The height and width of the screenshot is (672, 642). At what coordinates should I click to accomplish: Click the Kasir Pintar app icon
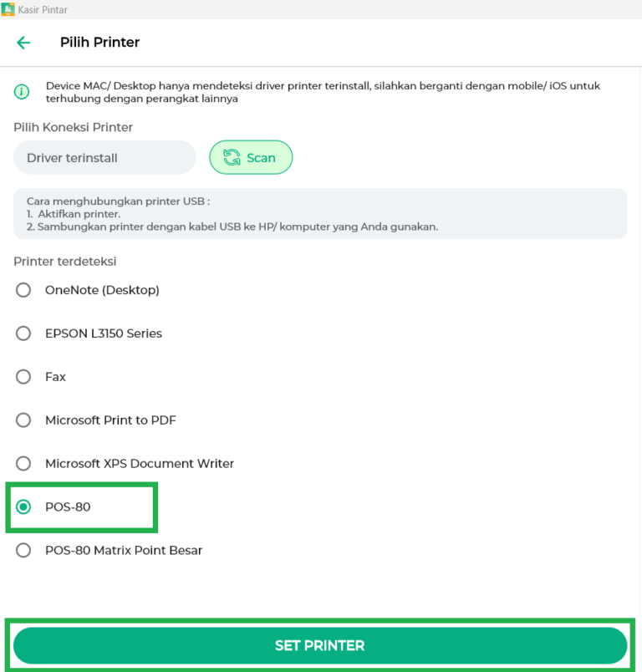[x=8, y=8]
